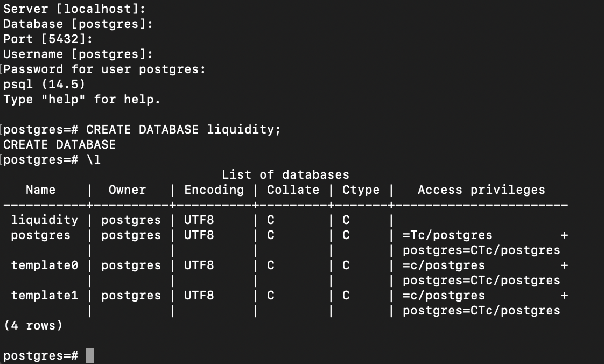Click 'CREATE DATABASE liquidity;' command text
Viewport: 604px width, 364px height.
[x=183, y=130]
